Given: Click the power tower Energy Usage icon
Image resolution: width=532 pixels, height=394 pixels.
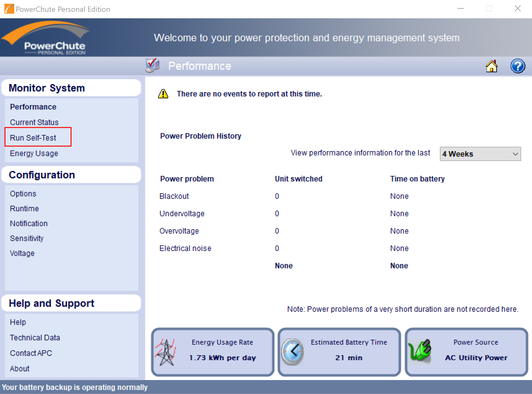Looking at the screenshot, I should point(166,352).
